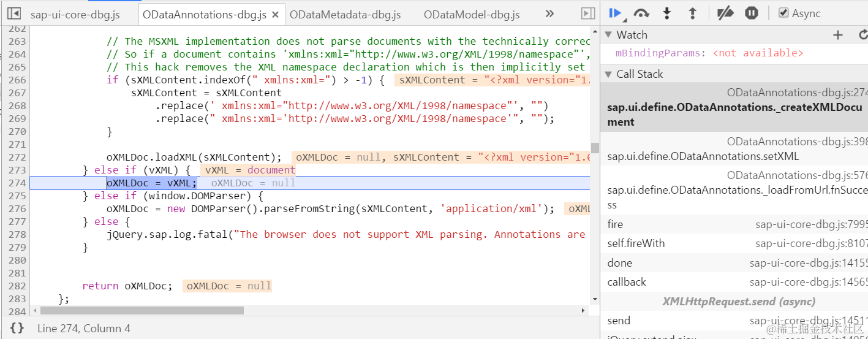Collapse the Call Stack section

pos(608,74)
